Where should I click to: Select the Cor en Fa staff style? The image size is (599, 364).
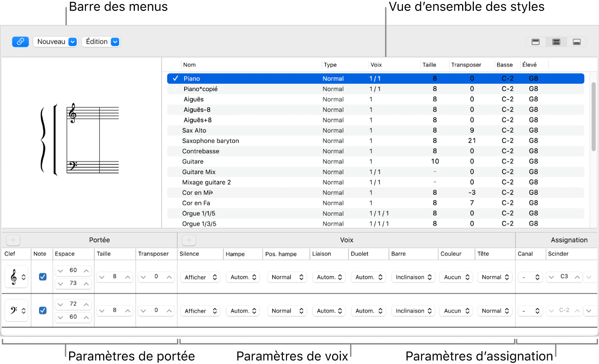(196, 203)
